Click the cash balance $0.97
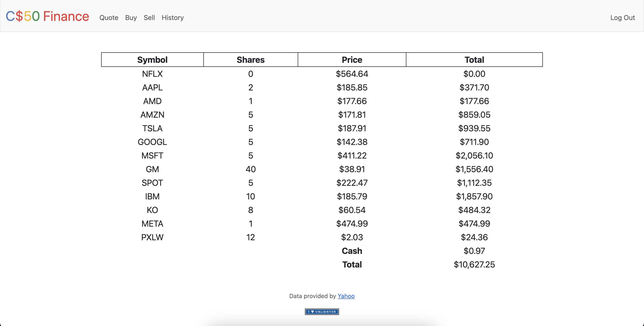 (474, 251)
